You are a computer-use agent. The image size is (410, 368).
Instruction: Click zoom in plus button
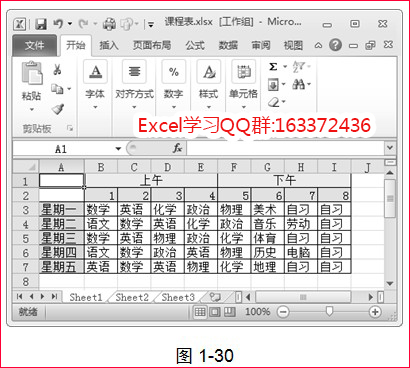(375, 312)
